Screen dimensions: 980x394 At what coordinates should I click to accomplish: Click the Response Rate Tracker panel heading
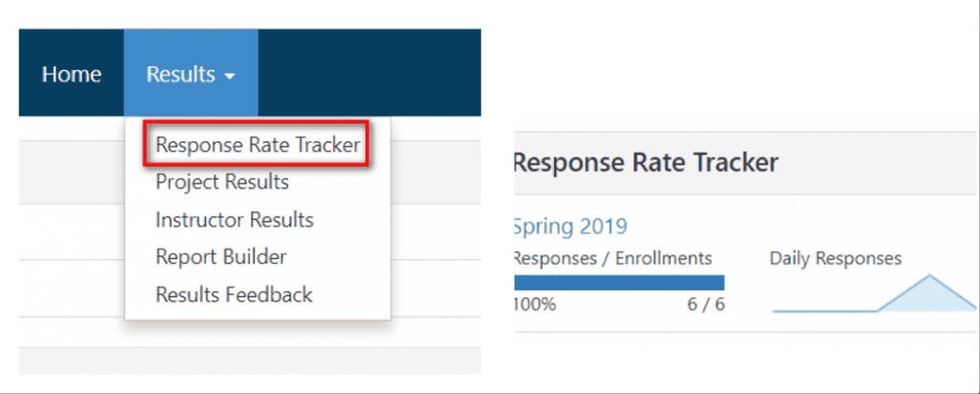pyautogui.click(x=646, y=163)
